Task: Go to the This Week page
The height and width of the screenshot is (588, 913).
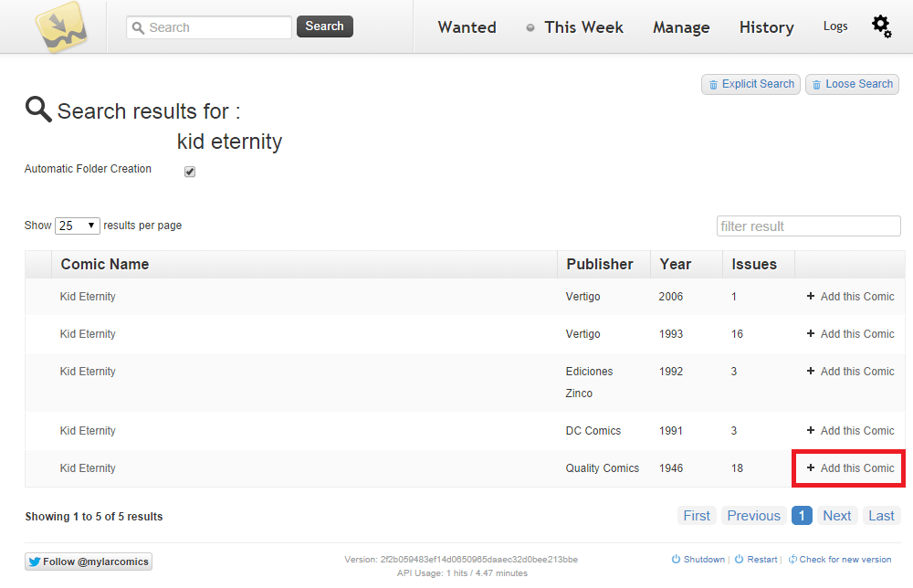Action: tap(583, 27)
